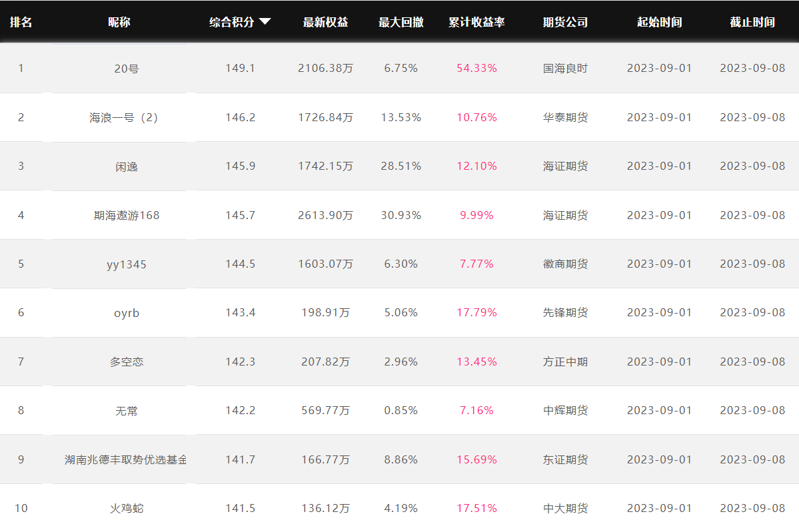799x532 pixels.
Task: Click the futures company 东证期货
Action: click(x=566, y=459)
